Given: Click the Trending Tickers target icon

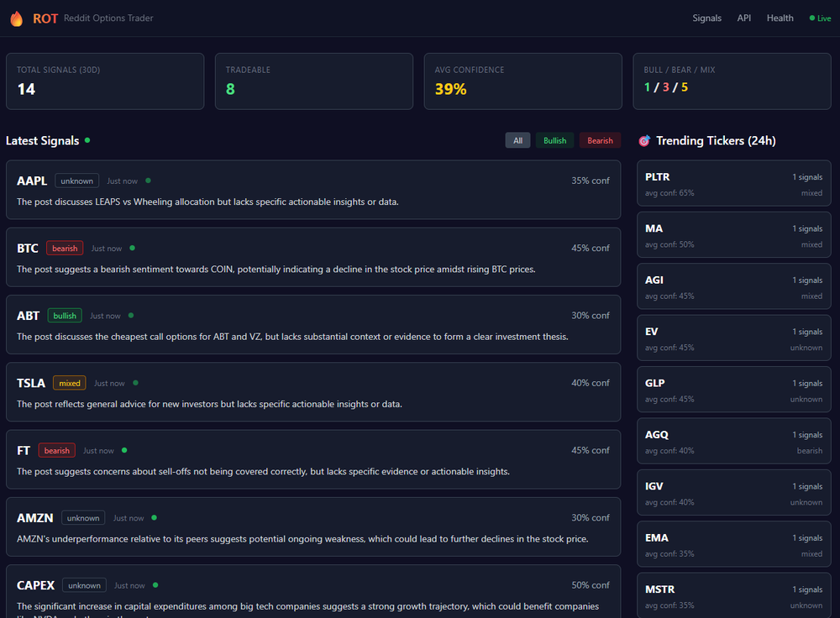Looking at the screenshot, I should 644,141.
